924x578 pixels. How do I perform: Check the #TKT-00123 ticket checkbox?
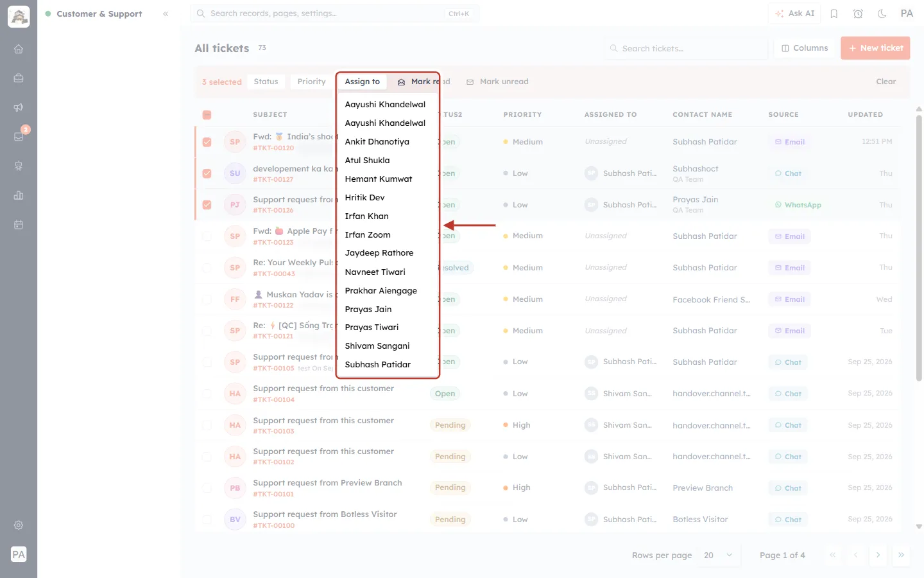pos(207,236)
